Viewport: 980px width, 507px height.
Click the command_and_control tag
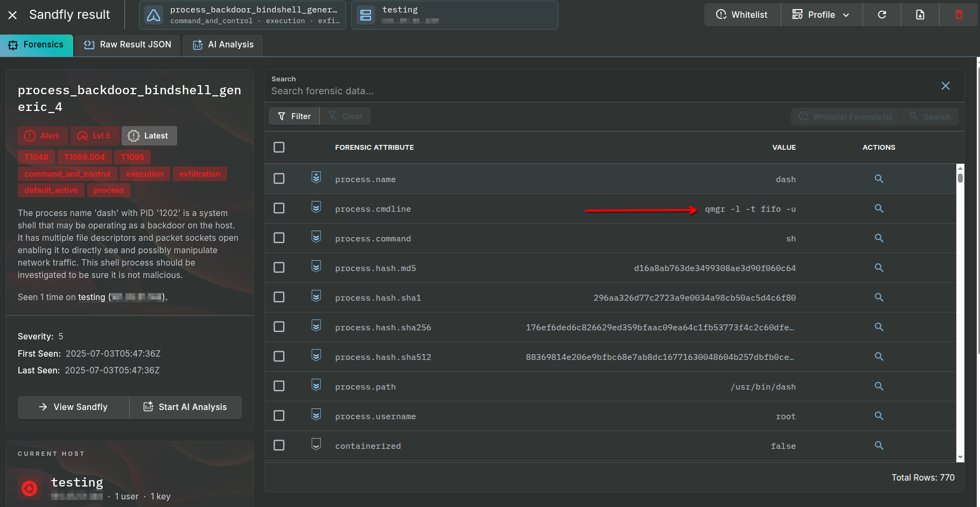(x=67, y=174)
